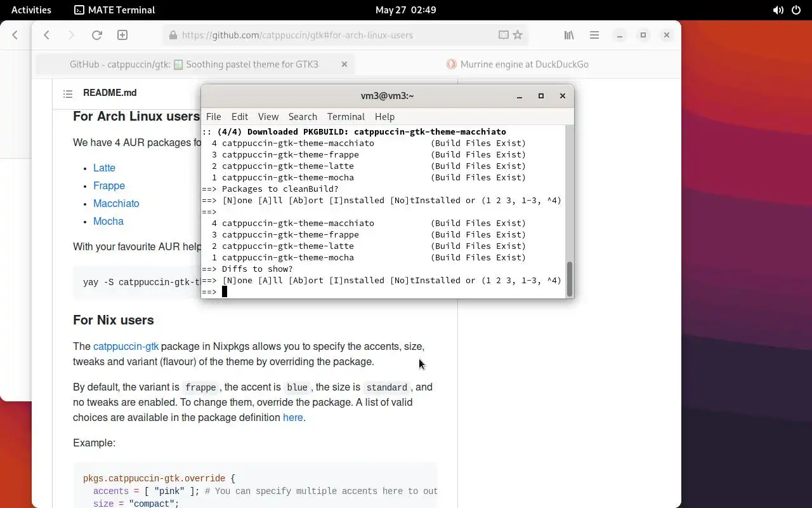Image resolution: width=812 pixels, height=508 pixels.
Task: Go forward in the browser toolbar
Action: point(71,35)
